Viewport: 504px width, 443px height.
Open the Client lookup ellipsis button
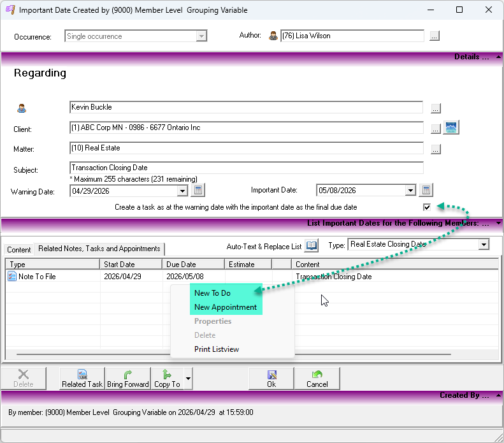click(x=436, y=129)
